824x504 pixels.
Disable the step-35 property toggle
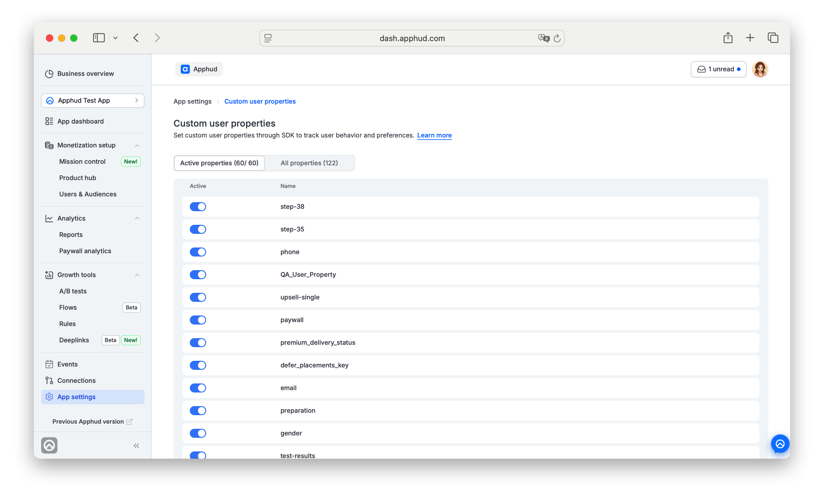(198, 229)
